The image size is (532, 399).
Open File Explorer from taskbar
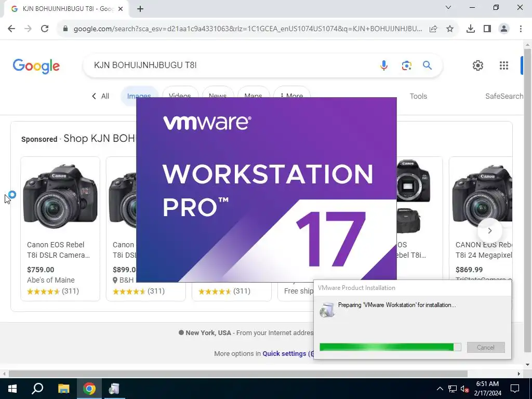point(63,389)
